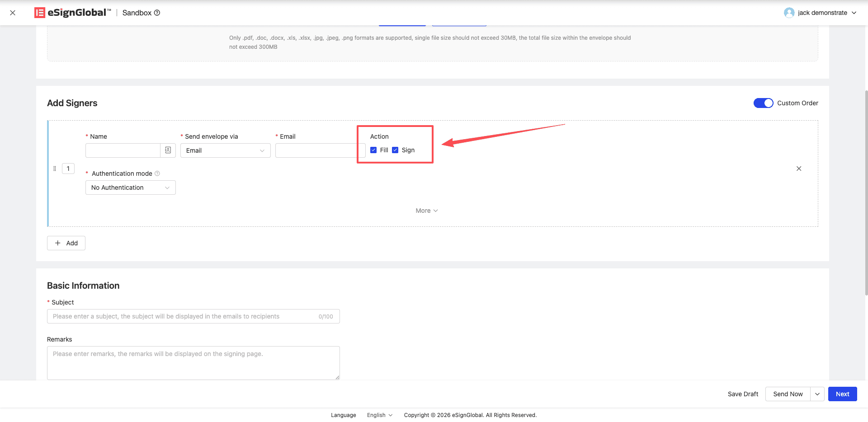The height and width of the screenshot is (422, 868).
Task: Click the Sandbox label text
Action: [137, 13]
